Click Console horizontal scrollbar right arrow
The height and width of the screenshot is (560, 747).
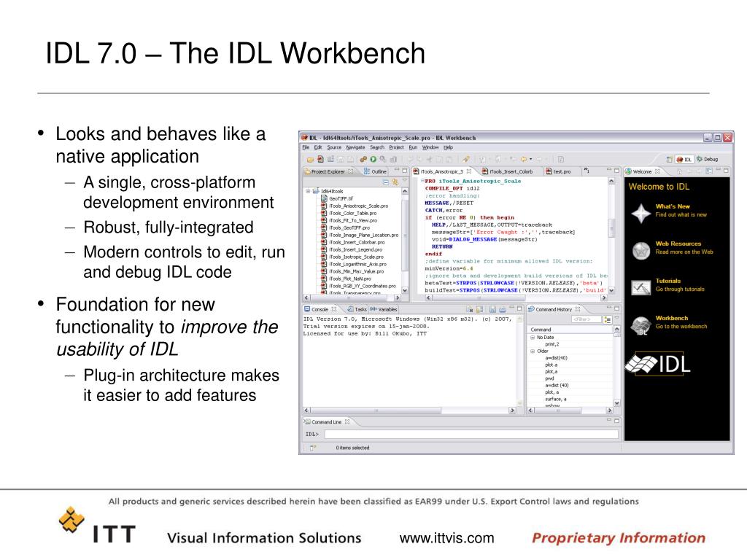point(512,410)
